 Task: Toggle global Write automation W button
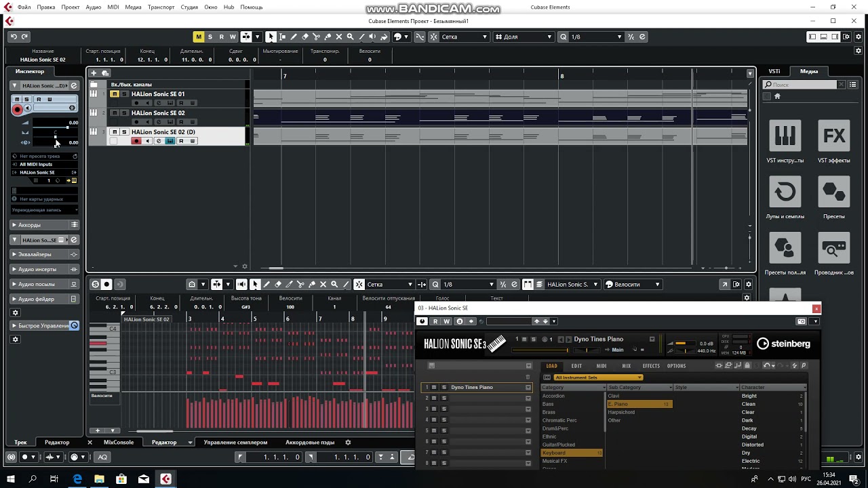(x=233, y=37)
